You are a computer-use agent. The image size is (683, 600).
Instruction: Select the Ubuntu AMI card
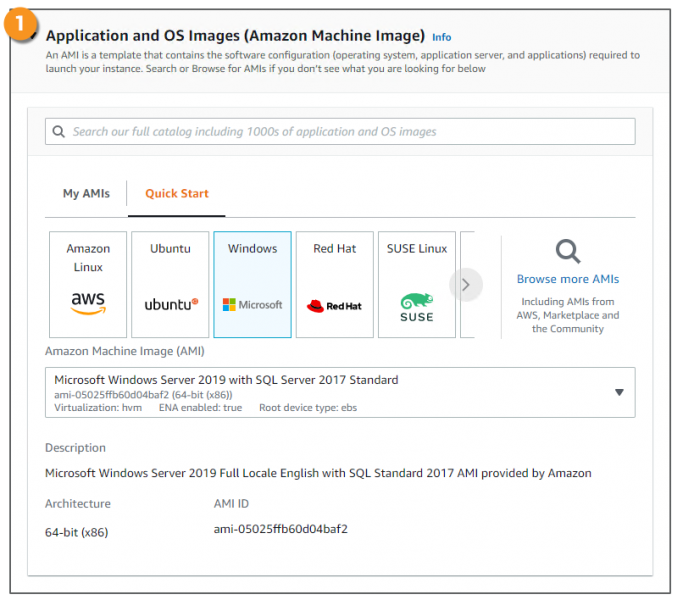[x=170, y=284]
